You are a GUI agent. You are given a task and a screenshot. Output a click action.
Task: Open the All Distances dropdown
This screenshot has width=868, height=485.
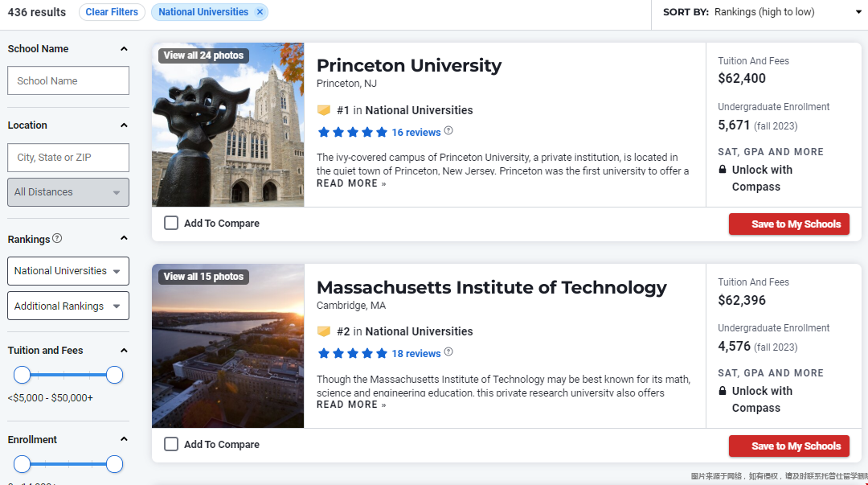pyautogui.click(x=68, y=192)
